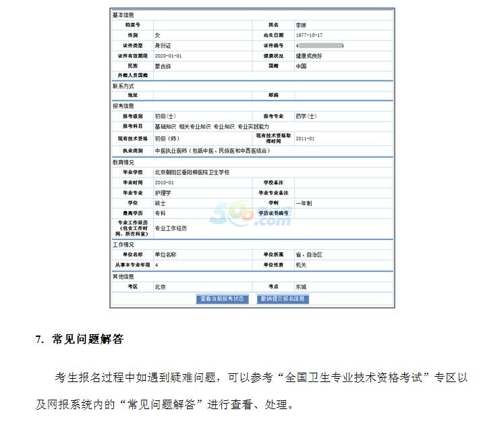The image size is (504, 428).
Task: Click the 专业实践能力 exam subject
Action: [253, 127]
